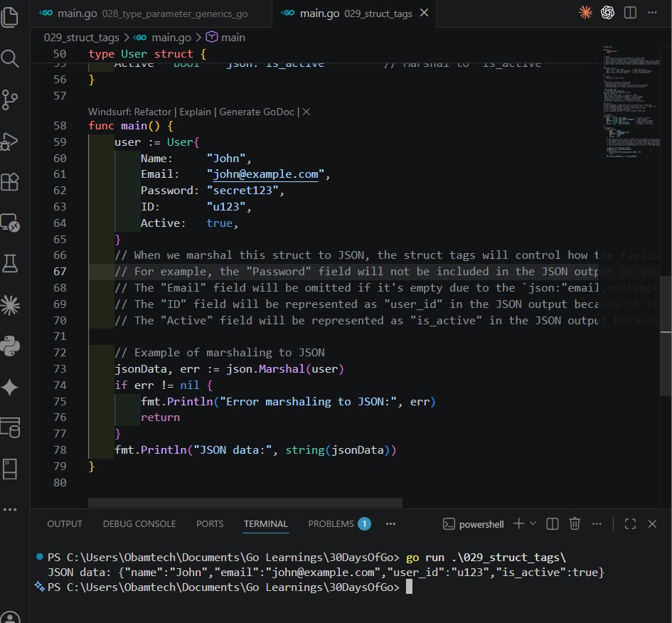Switch to the OUTPUT panel tab
Viewport: 672px width, 623px height.
[x=65, y=523]
